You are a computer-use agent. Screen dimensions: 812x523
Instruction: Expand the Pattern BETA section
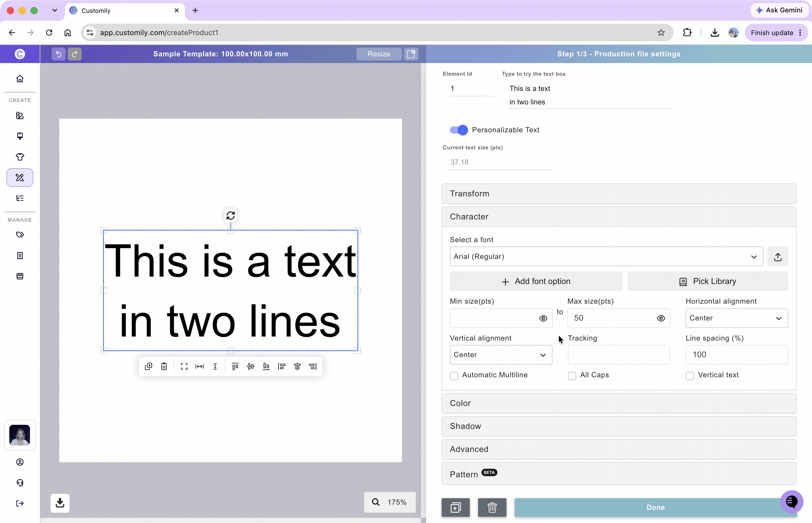pyautogui.click(x=619, y=474)
